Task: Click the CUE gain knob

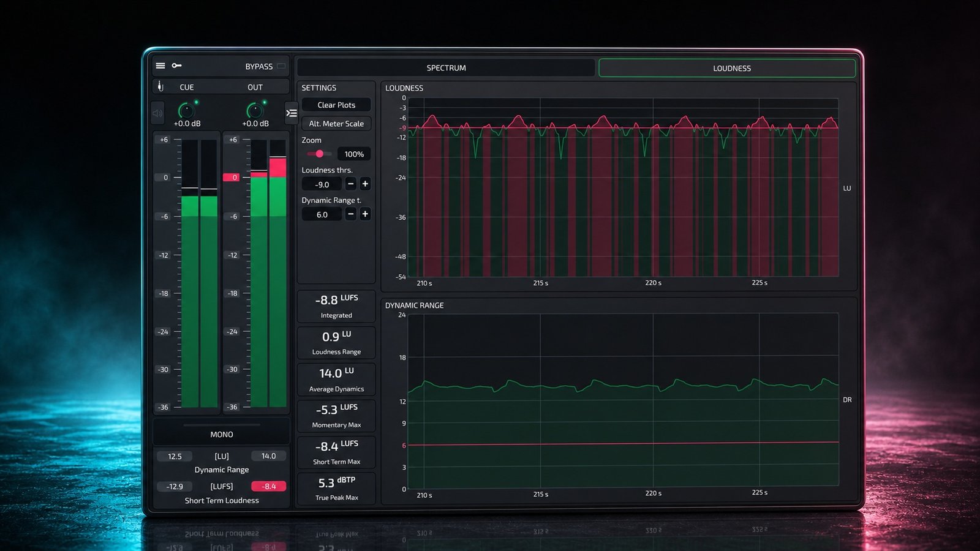Action: point(186,110)
